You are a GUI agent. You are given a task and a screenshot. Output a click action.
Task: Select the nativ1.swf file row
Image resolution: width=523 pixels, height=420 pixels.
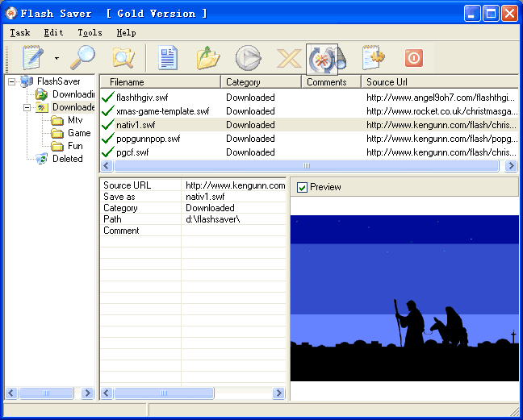tap(309, 125)
